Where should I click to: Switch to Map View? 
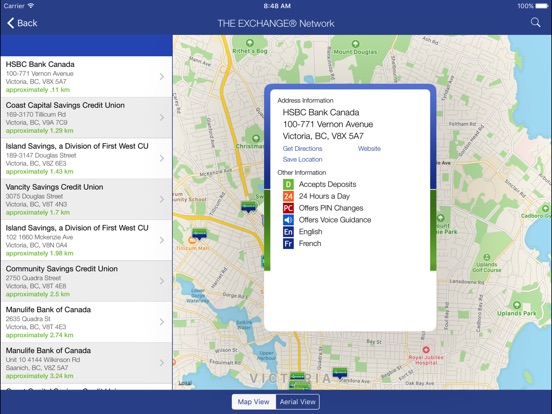tap(253, 402)
